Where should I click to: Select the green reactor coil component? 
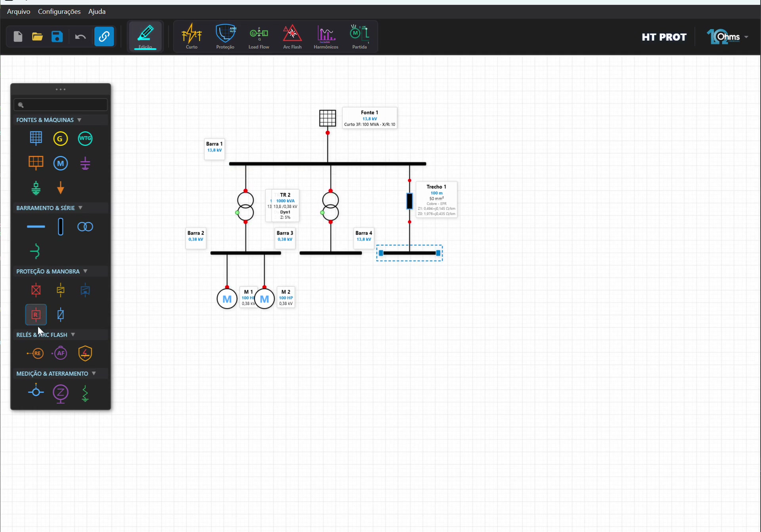(36, 251)
